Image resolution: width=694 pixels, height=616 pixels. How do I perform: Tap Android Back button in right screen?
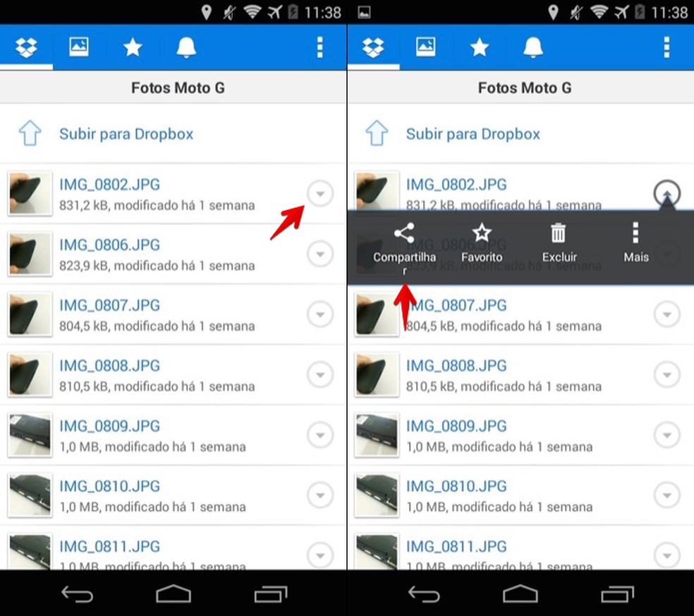tap(424, 594)
